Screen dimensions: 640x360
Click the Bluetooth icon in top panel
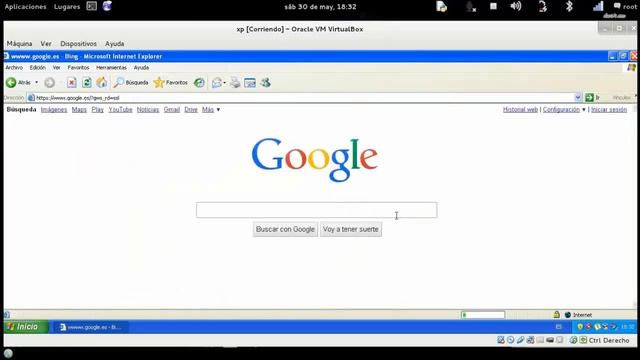pos(569,6)
